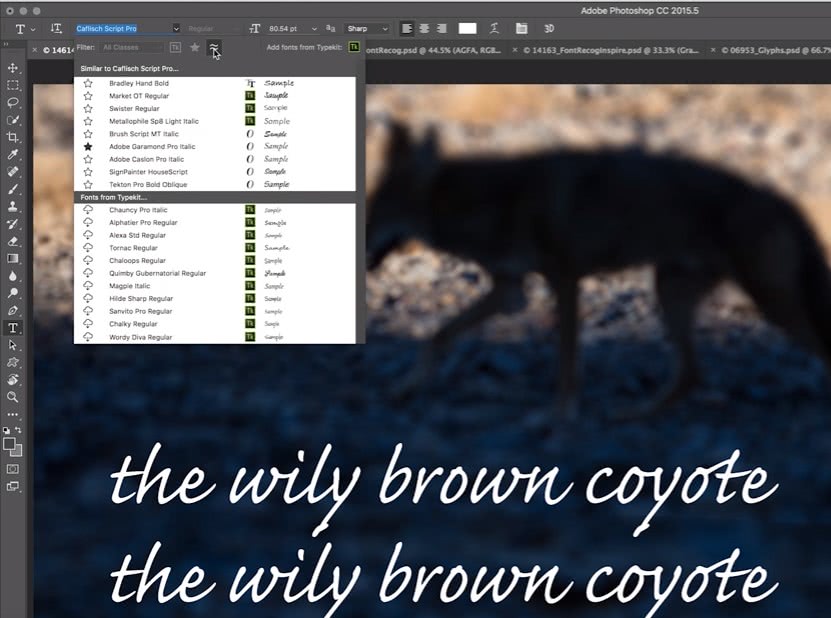The width and height of the screenshot is (831, 618).
Task: Open the font size dropdown arrow
Action: [314, 29]
